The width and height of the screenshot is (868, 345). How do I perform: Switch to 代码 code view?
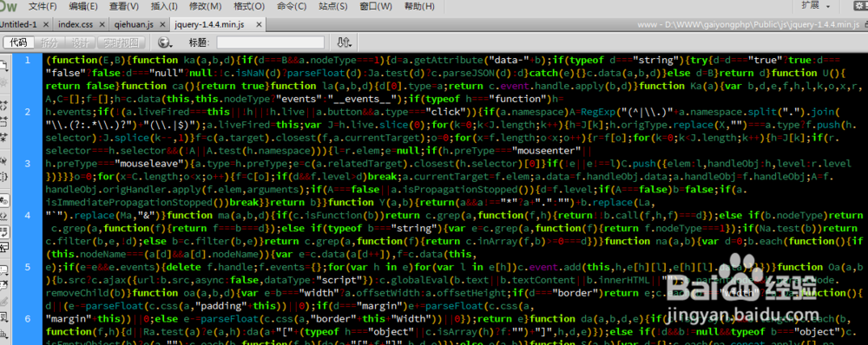[19, 42]
